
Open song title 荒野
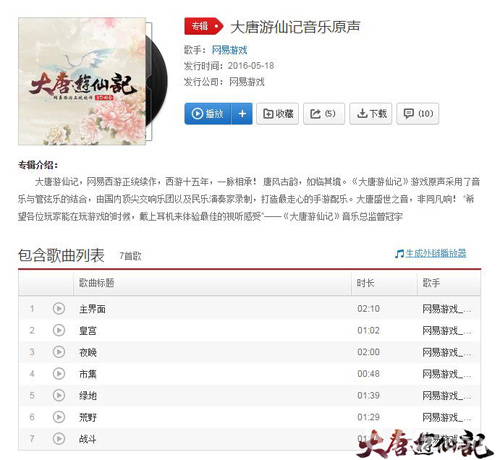[88, 417]
